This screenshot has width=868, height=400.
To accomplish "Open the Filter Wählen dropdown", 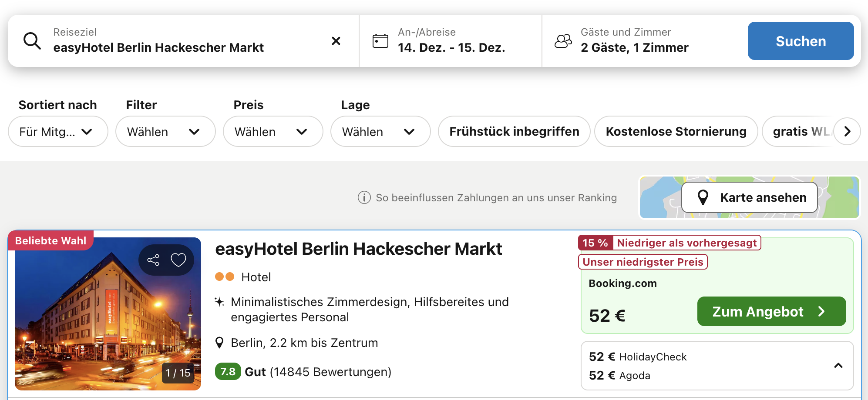I will pyautogui.click(x=165, y=131).
